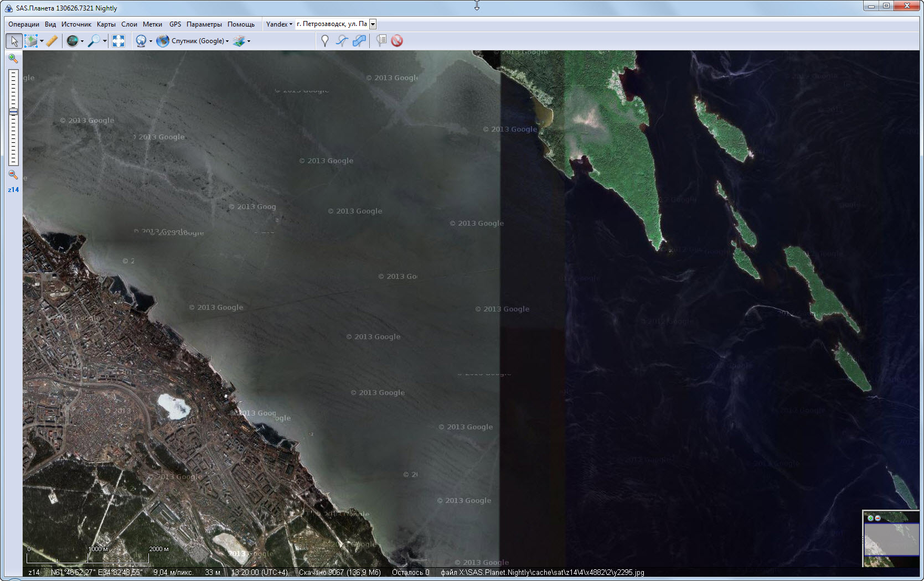Screen dimensions: 924x581
Task: Click the add polygon tool icon
Action: point(359,41)
